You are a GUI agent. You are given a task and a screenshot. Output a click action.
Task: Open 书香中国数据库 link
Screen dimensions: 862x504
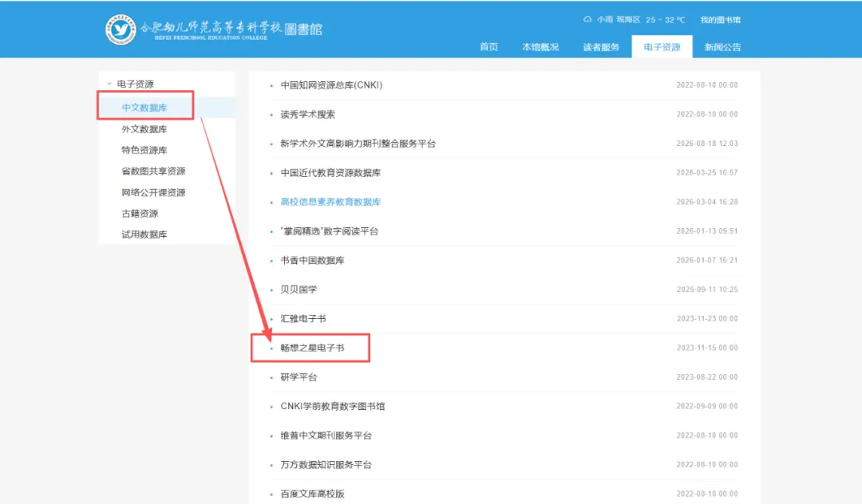[312, 260]
